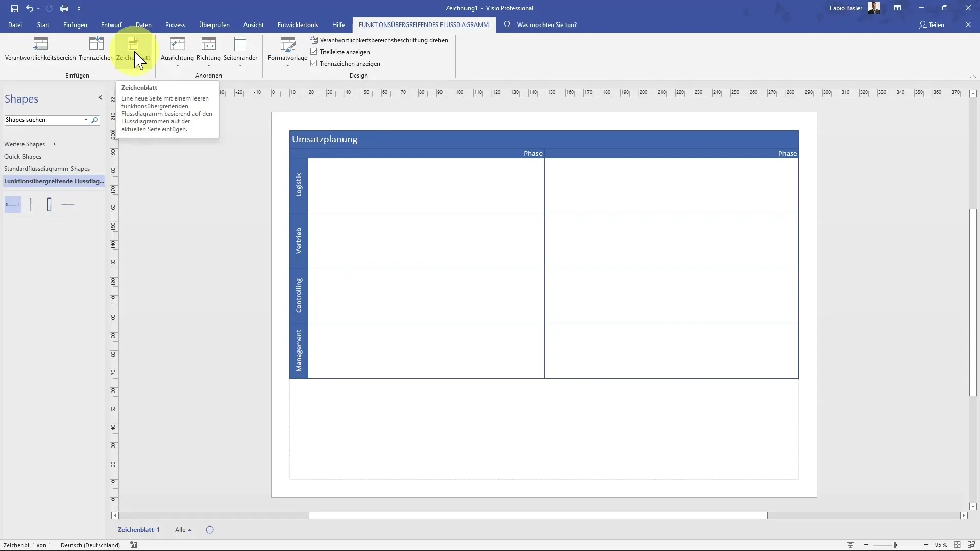Click the Was möchten Sie tun? box
Image resolution: width=980 pixels, height=551 pixels.
547,24
